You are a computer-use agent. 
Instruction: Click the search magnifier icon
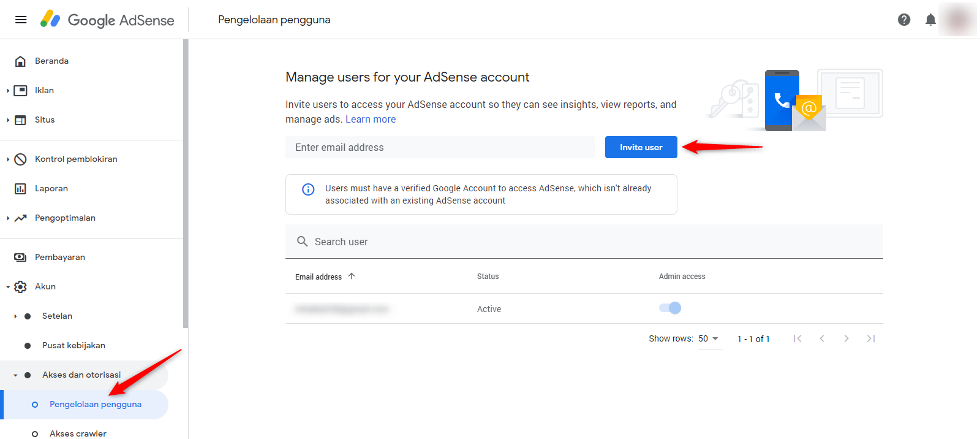point(302,242)
